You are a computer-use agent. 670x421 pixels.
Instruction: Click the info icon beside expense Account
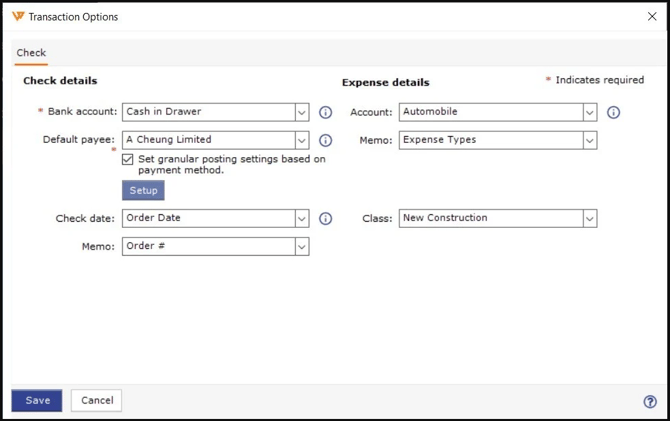(613, 112)
